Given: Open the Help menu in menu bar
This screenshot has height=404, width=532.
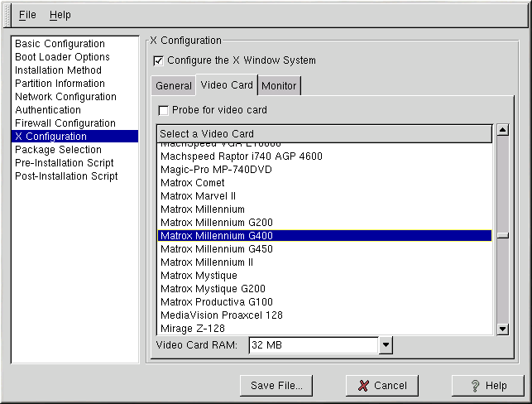Looking at the screenshot, I should [x=60, y=15].
